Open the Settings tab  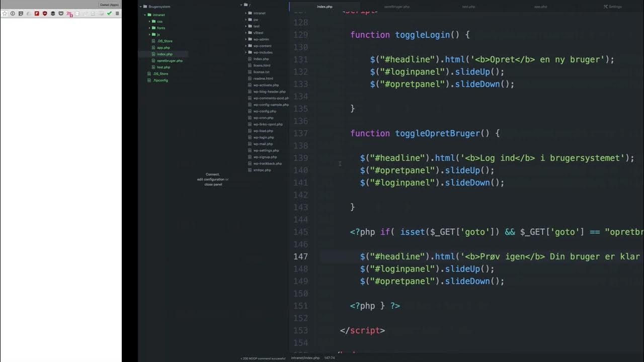[615, 7]
